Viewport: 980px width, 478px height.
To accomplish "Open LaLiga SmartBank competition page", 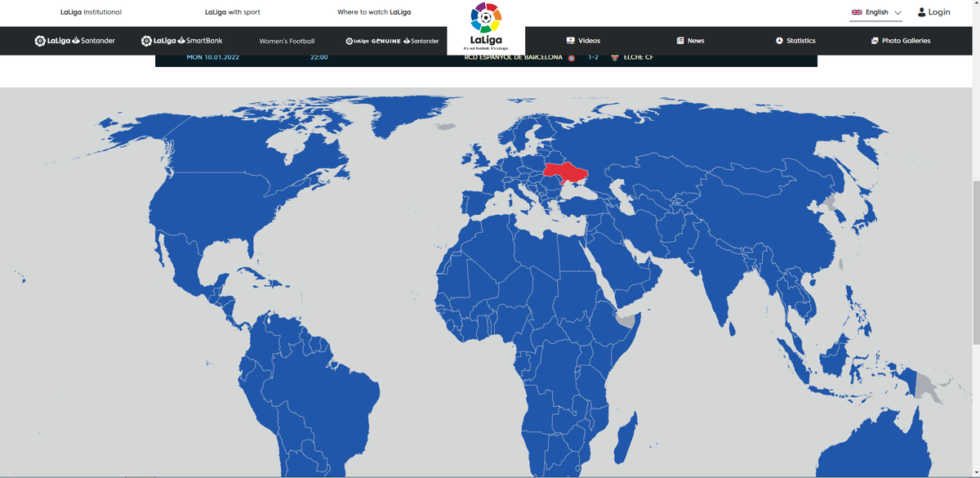I will tap(181, 41).
